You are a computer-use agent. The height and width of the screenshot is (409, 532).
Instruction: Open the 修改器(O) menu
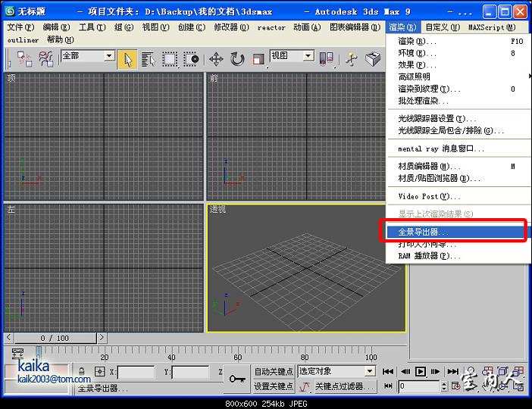pos(231,27)
